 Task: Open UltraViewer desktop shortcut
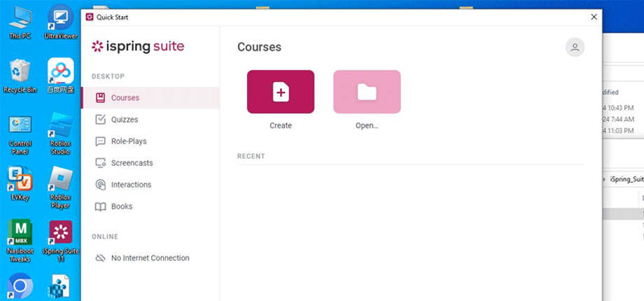(x=60, y=22)
